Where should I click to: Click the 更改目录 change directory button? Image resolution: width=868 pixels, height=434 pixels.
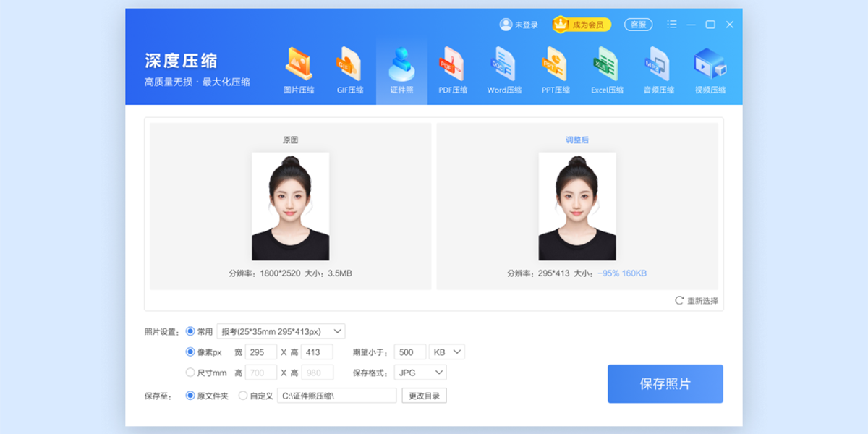coord(424,396)
